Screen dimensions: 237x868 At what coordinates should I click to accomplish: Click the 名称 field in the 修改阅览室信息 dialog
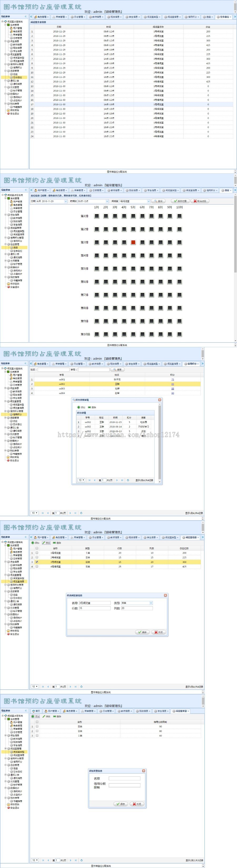click(x=95, y=603)
